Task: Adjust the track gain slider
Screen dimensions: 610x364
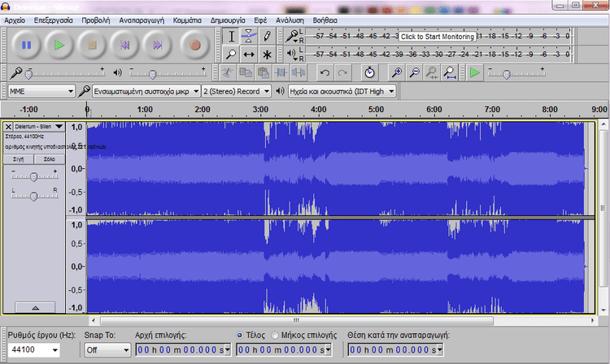Action: [x=34, y=177]
